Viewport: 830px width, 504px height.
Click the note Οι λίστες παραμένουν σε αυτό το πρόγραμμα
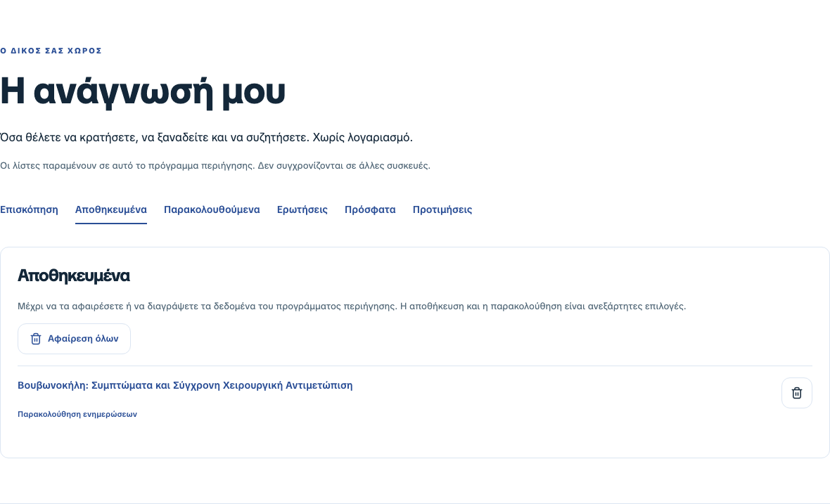tap(215, 165)
